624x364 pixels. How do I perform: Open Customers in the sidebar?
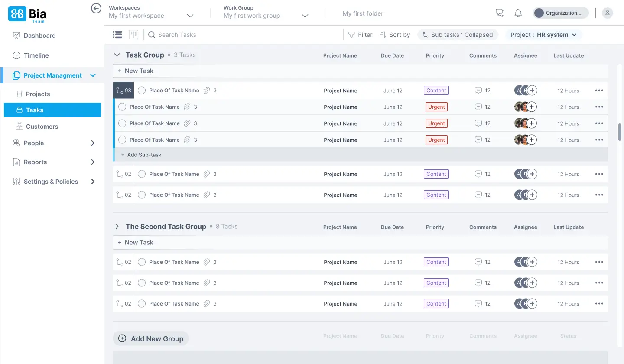(42, 127)
